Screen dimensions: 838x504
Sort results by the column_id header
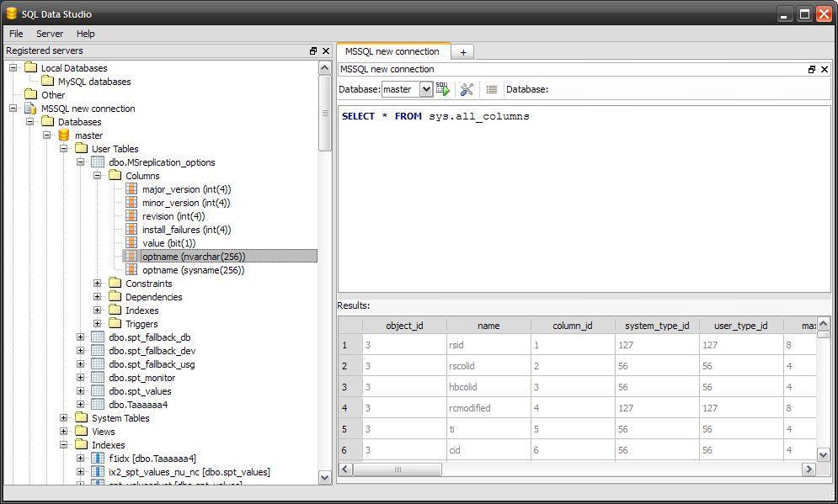click(572, 326)
